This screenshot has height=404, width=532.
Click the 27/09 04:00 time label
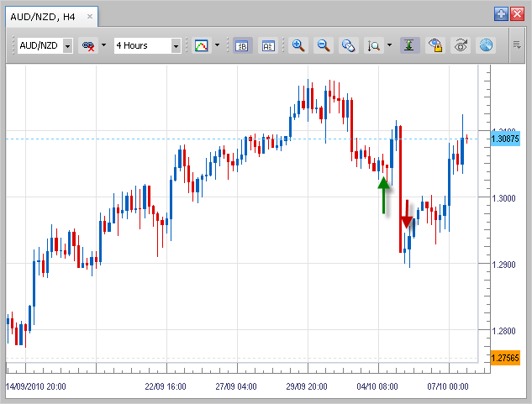[x=236, y=386]
